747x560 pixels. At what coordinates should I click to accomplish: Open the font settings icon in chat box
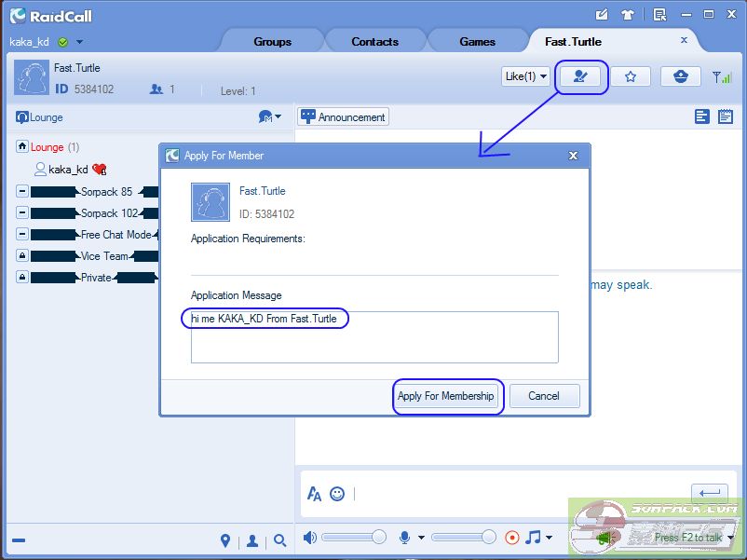(x=314, y=494)
